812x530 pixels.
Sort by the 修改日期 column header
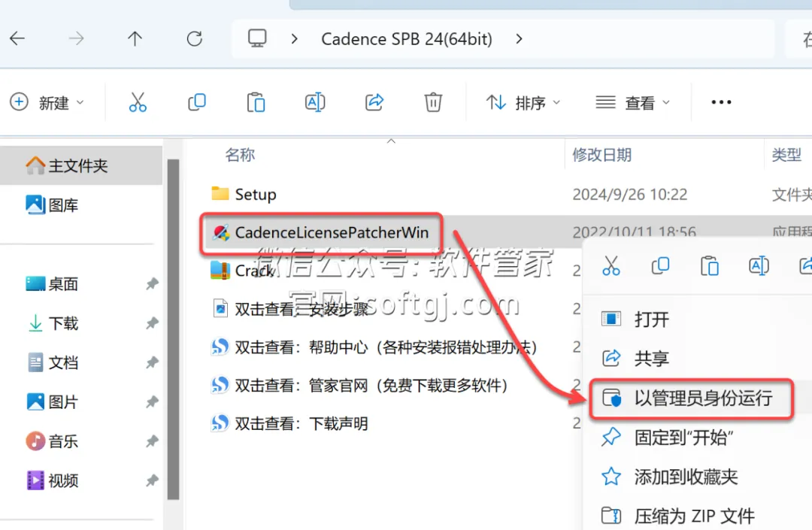(x=601, y=154)
